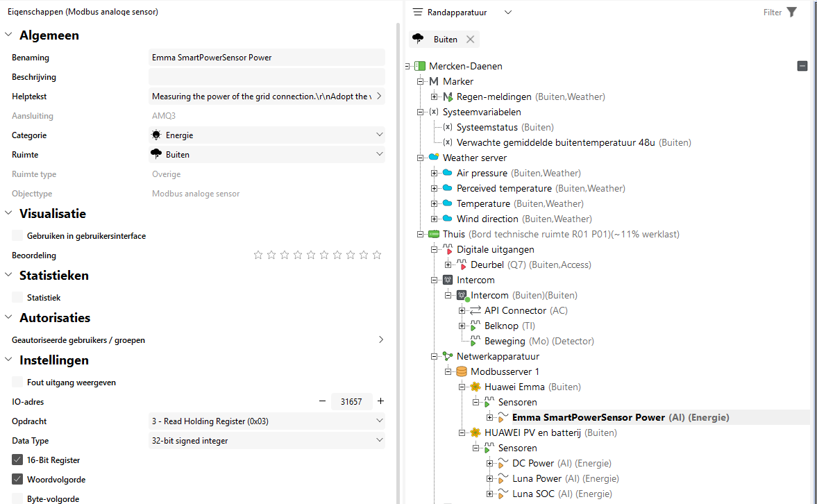Click the API Connector arrows icon

pos(475,310)
